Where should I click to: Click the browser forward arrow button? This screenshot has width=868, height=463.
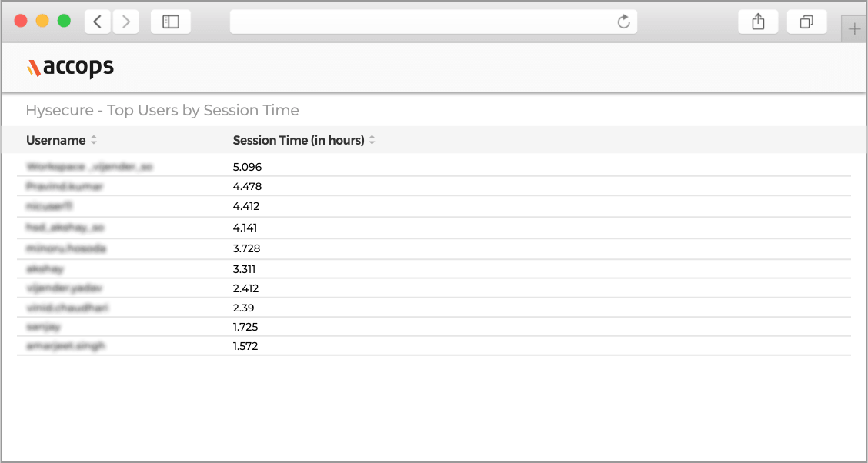tap(125, 22)
